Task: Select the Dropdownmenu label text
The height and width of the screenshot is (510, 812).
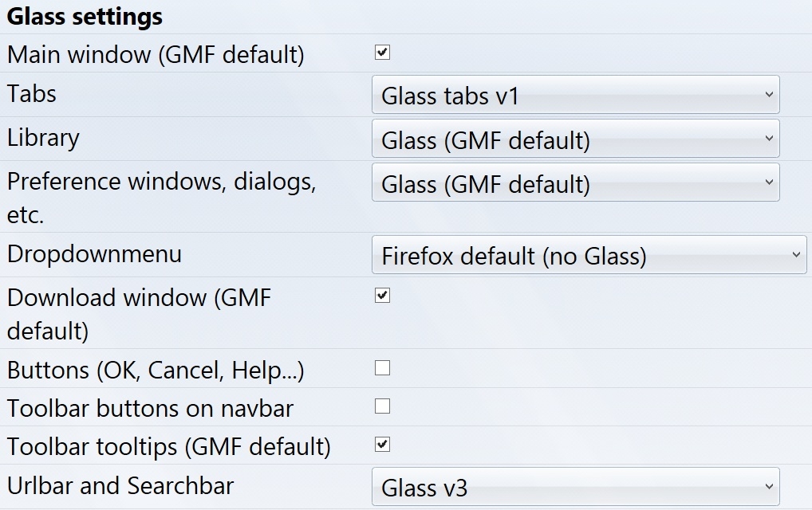Action: click(94, 254)
